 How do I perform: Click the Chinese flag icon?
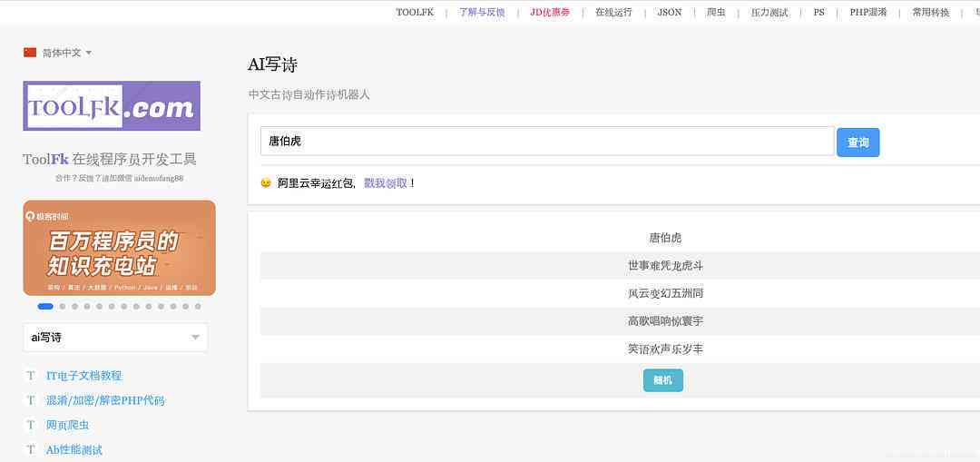[30, 53]
